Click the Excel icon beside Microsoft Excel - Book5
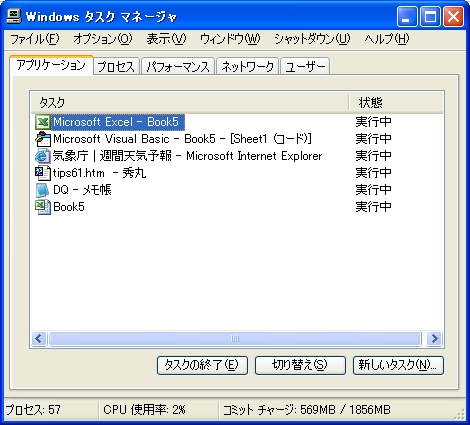470x425 pixels. [43, 122]
